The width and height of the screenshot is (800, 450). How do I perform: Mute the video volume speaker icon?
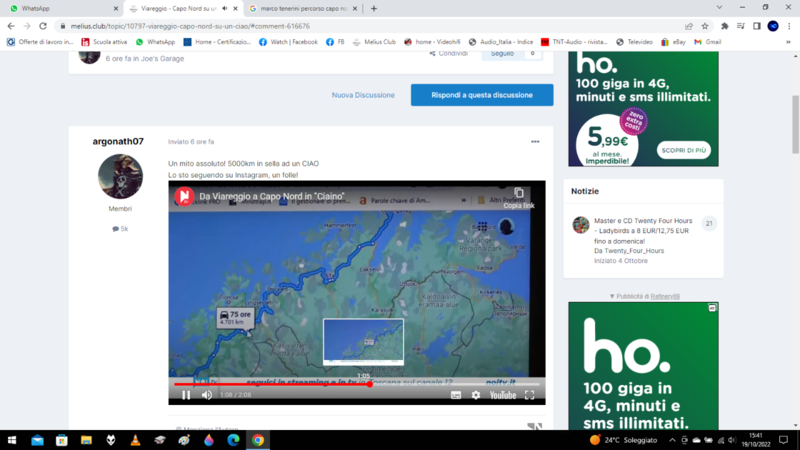pos(207,395)
